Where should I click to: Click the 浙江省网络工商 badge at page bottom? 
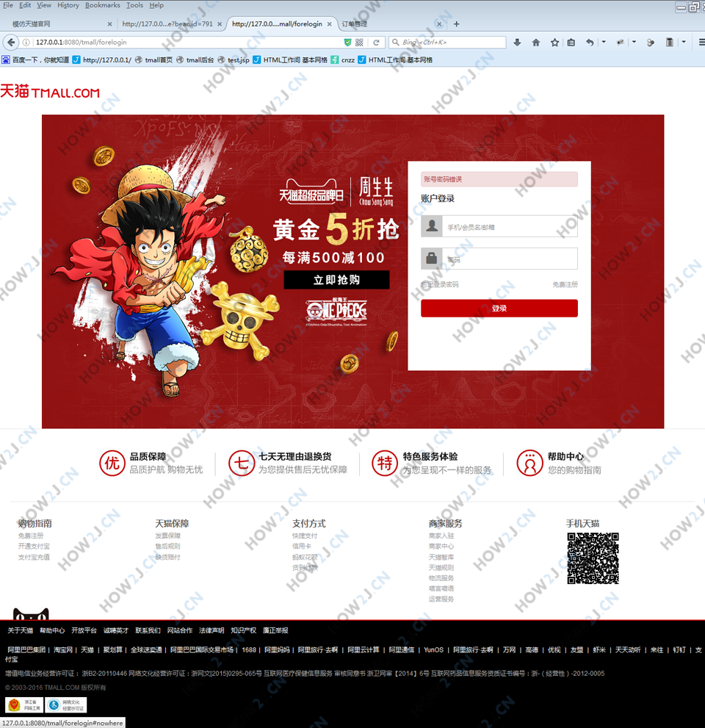tap(24, 704)
